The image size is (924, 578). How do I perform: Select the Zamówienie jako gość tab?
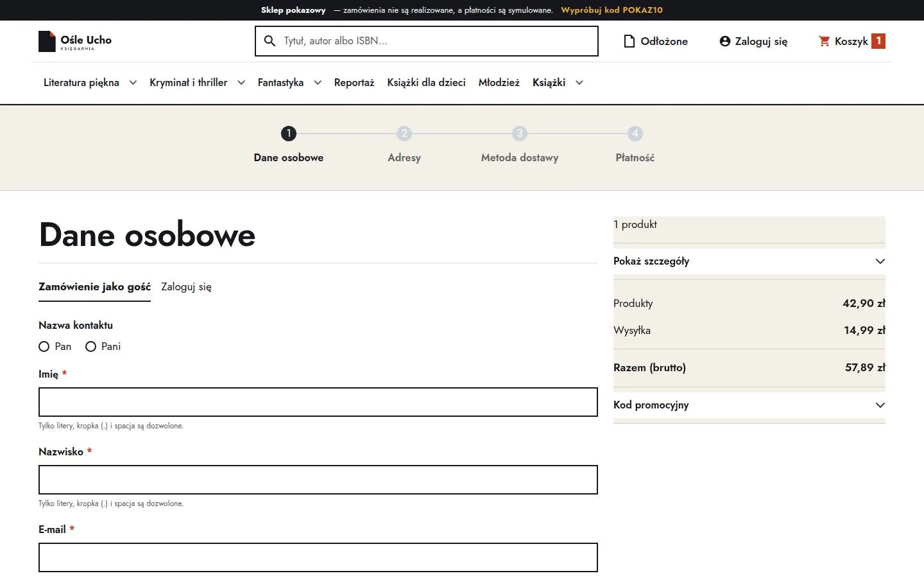pyautogui.click(x=95, y=287)
